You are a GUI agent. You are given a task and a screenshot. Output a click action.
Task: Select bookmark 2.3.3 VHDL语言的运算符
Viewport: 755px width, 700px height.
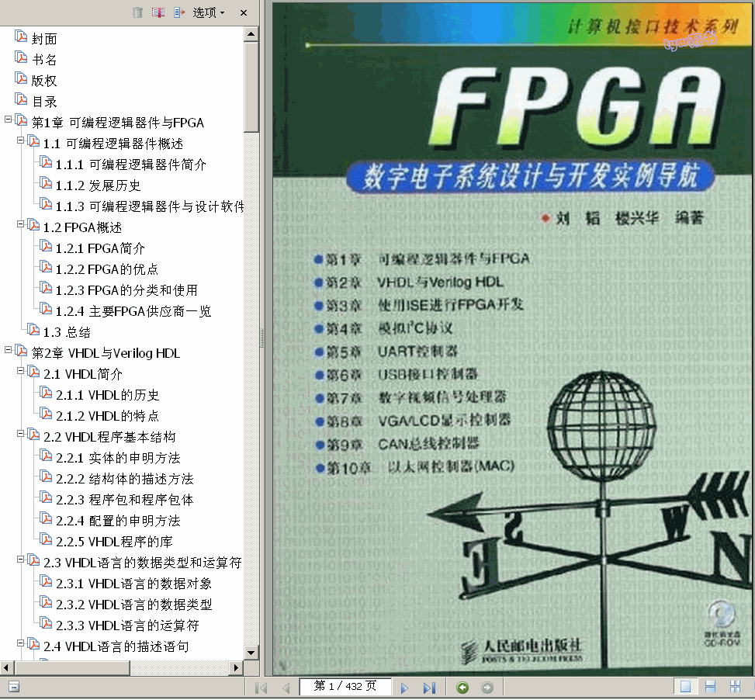127,625
